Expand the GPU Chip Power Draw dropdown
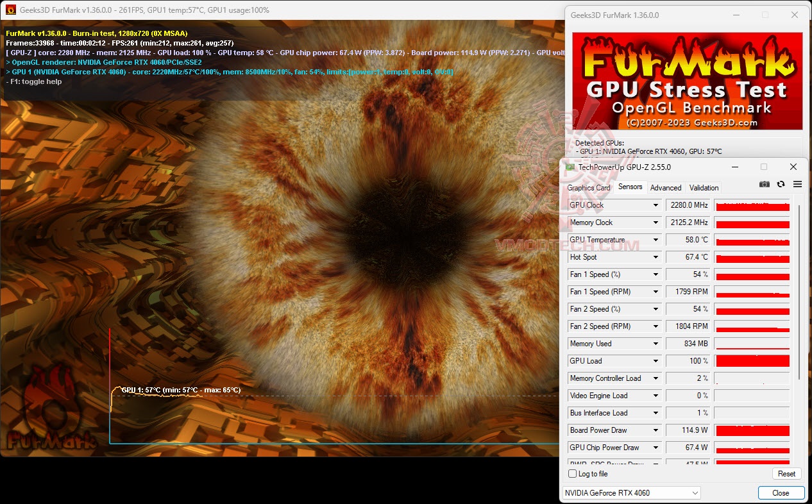Screen dimensions: 812x504 point(656,448)
